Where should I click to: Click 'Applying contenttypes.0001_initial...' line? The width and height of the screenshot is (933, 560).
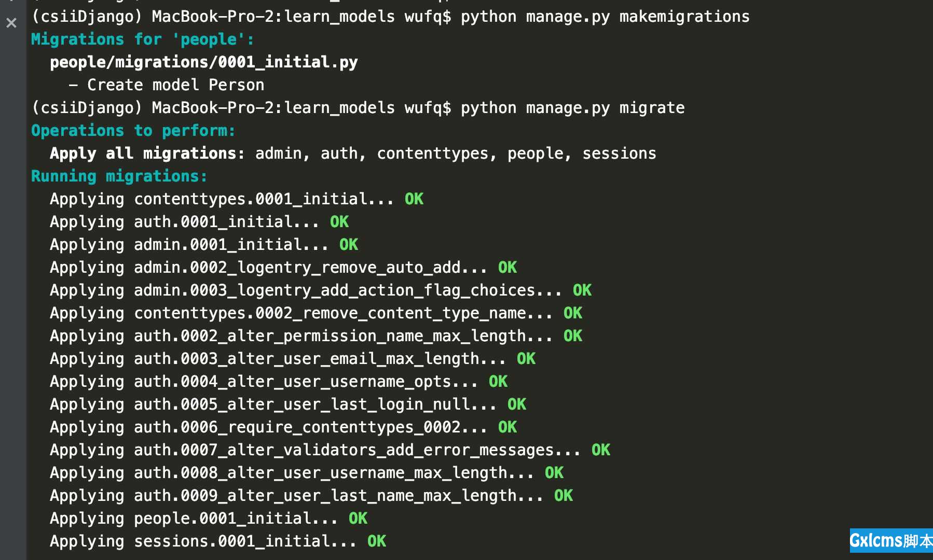click(237, 199)
